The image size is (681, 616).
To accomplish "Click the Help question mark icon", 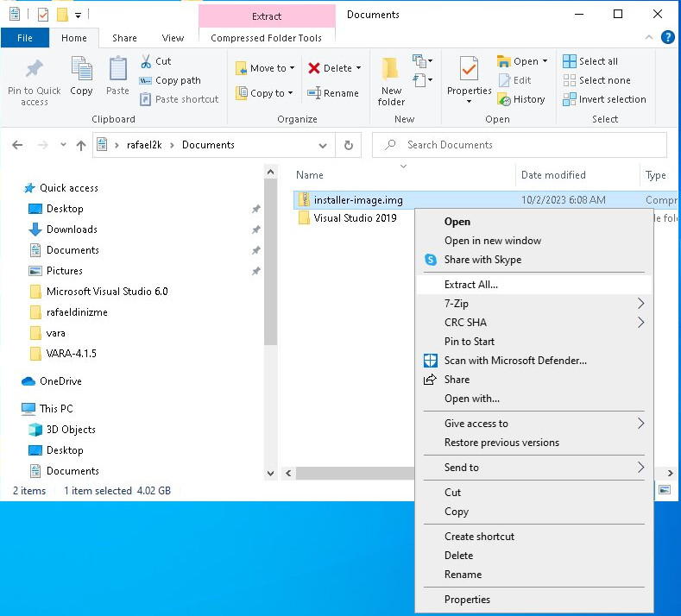I will pyautogui.click(x=667, y=37).
